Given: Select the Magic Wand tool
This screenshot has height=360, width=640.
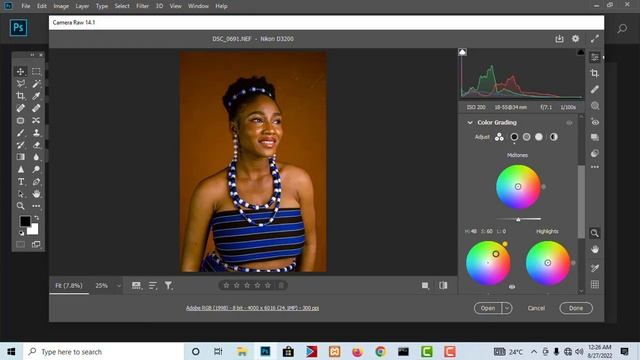Looking at the screenshot, I should click(x=36, y=84).
